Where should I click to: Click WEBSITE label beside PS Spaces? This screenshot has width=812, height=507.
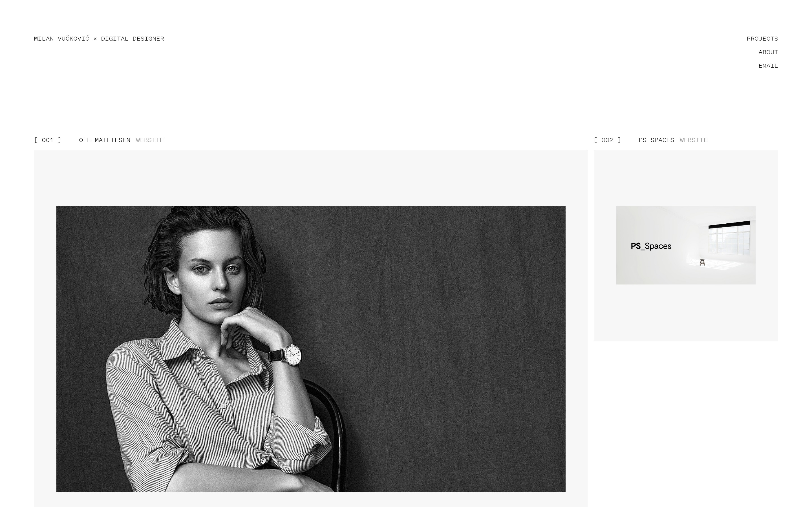(694, 140)
